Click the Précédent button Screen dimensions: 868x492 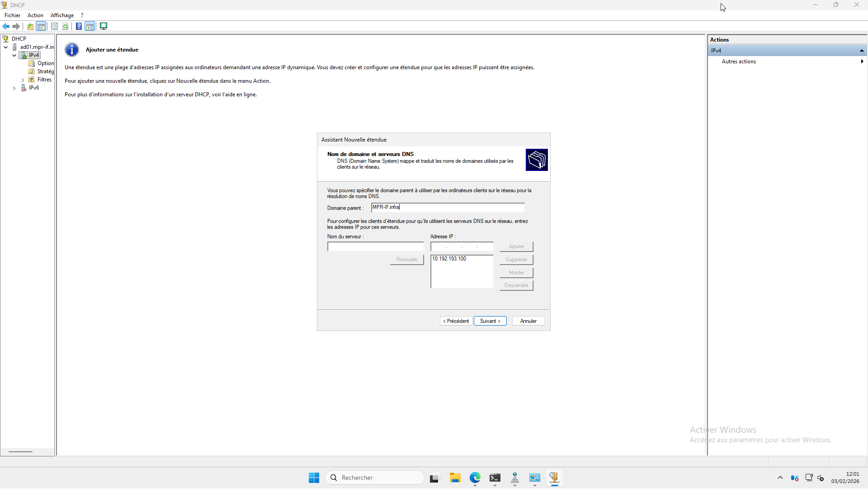[456, 321]
